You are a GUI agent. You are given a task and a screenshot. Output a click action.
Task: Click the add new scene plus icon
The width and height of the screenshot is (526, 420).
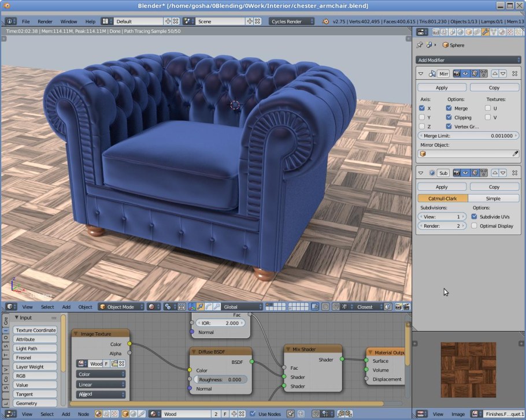[x=250, y=21]
